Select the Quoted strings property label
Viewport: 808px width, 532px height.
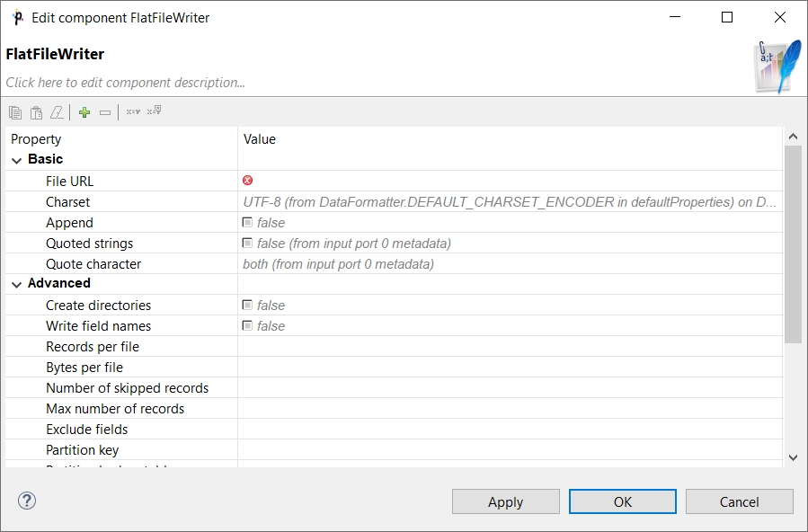point(89,243)
